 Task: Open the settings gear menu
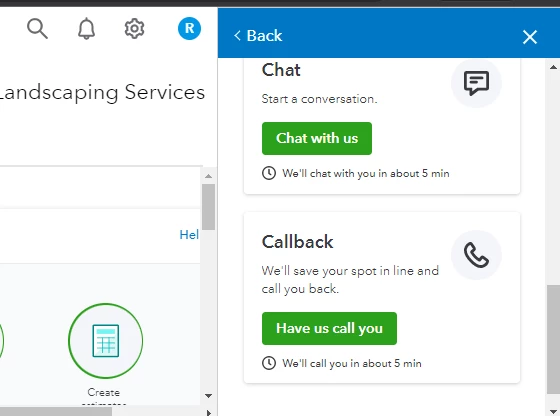134,29
